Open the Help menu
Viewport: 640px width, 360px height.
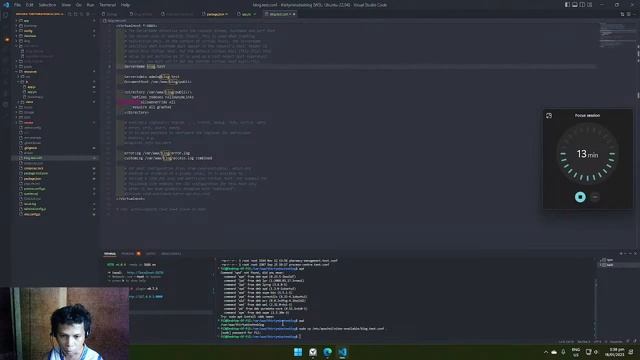tap(125, 5)
